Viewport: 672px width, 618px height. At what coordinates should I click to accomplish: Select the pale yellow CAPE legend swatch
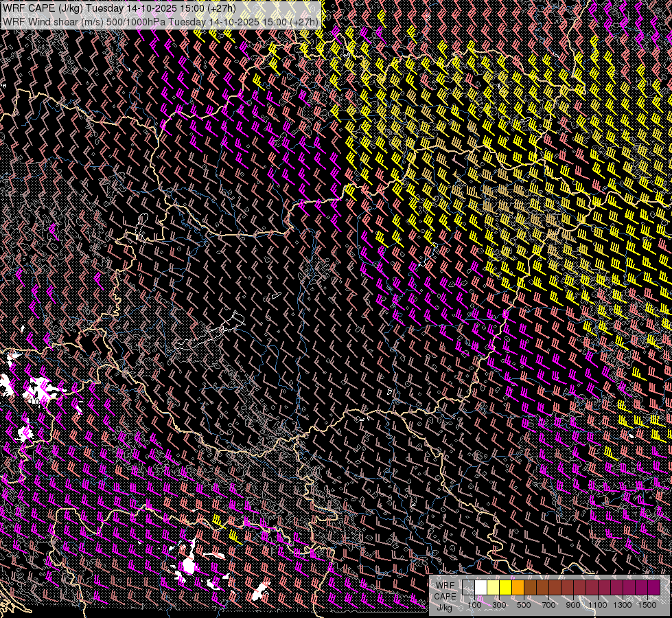(x=494, y=587)
